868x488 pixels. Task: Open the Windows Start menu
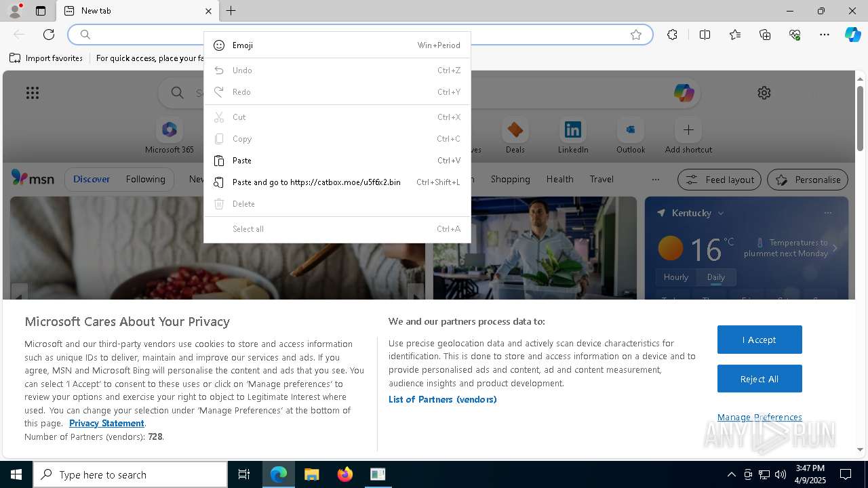(x=16, y=474)
